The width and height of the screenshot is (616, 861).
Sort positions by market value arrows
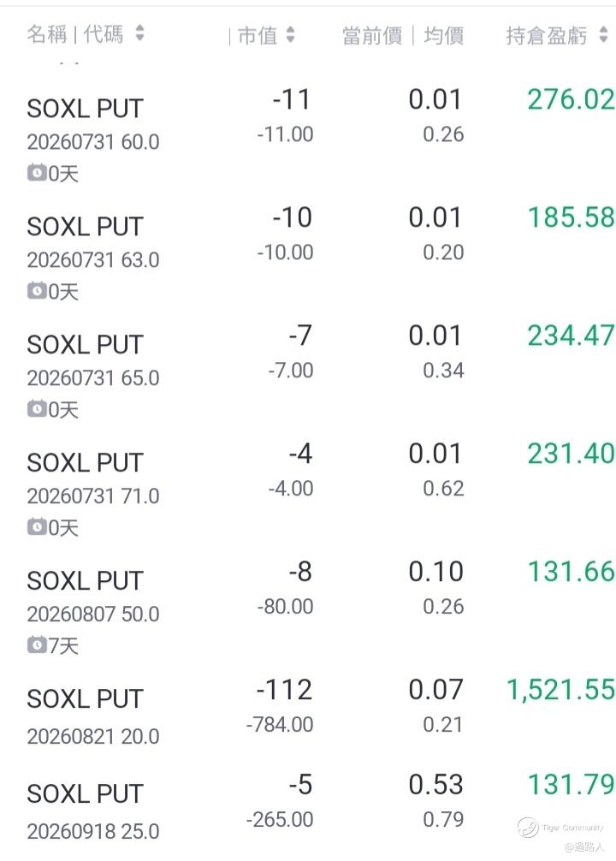coord(290,34)
